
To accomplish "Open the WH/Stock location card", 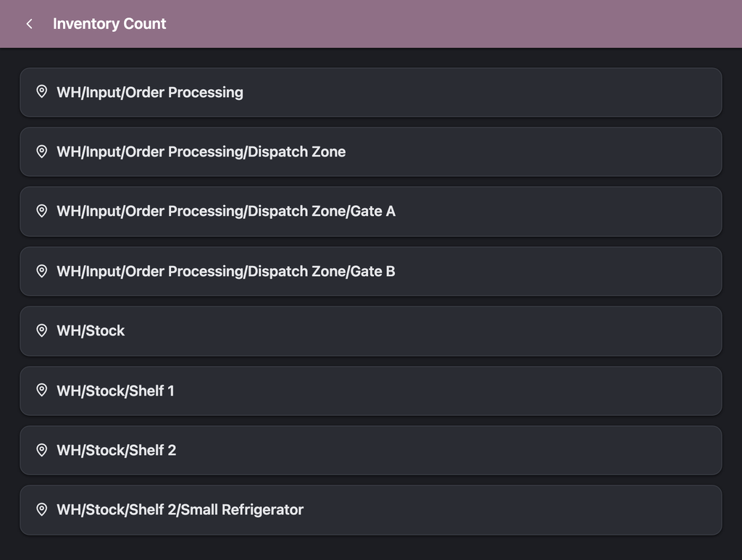I will pyautogui.click(x=370, y=331).
